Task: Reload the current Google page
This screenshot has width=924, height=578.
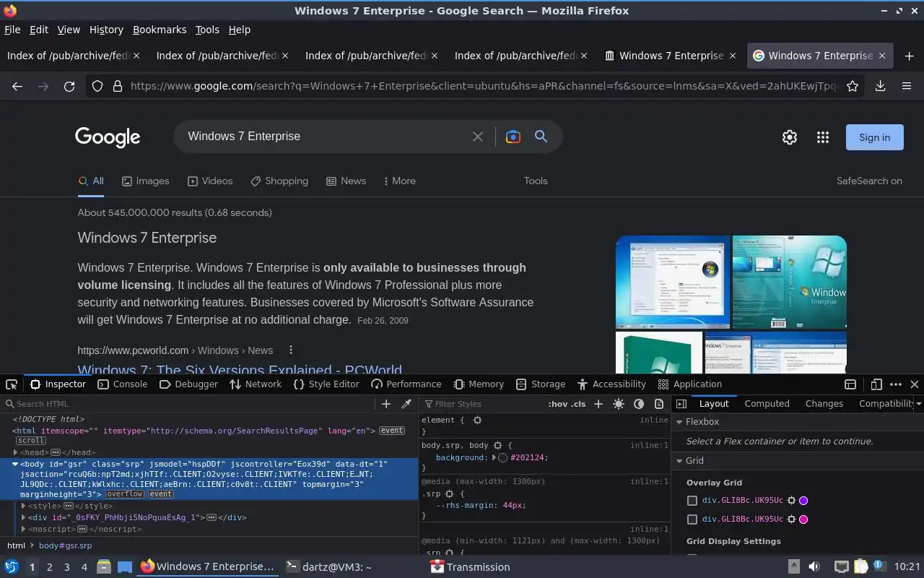Action: 69,86
